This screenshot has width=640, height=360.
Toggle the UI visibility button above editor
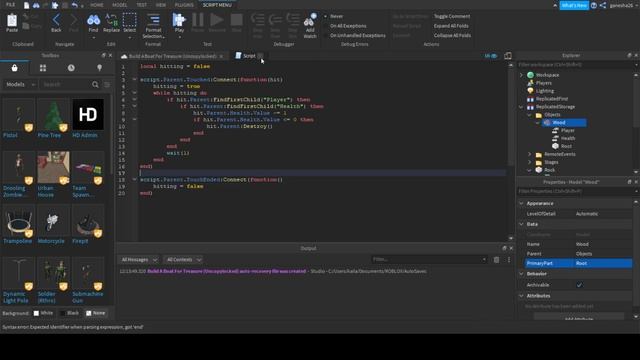click(x=491, y=56)
